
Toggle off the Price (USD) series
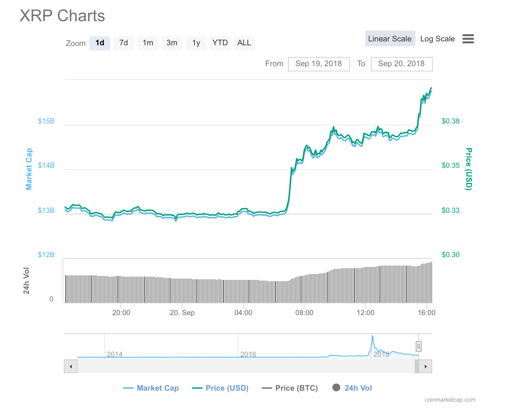click(227, 388)
